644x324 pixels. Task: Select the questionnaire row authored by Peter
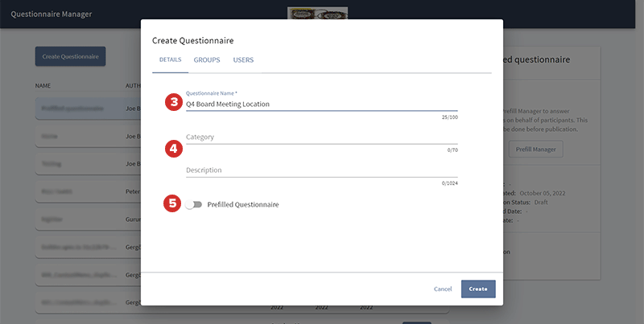80,191
